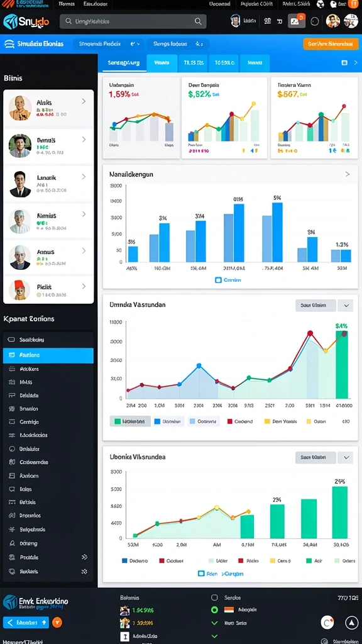Click the orange button in blue header

[331, 43]
